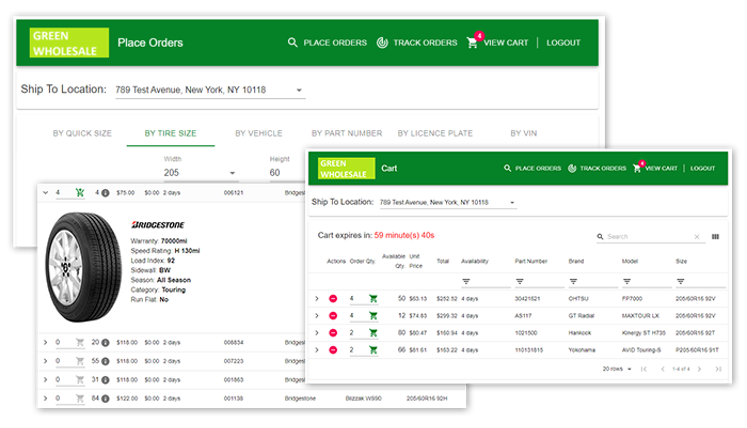The width and height of the screenshot is (747, 428).
Task: Click Track Orders link in back window header
Action: 425,42
